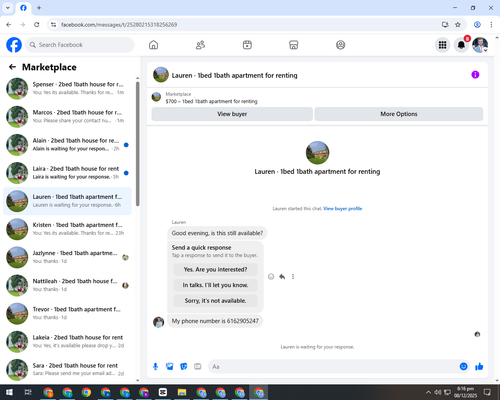Open the Facebook menu grid icon
Screen dimensions: 500x400
(442, 45)
